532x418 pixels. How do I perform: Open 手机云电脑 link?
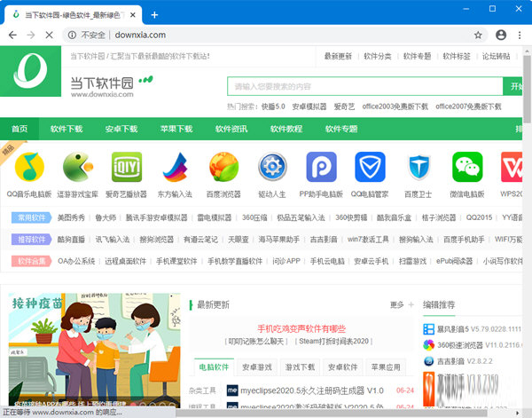327,261
